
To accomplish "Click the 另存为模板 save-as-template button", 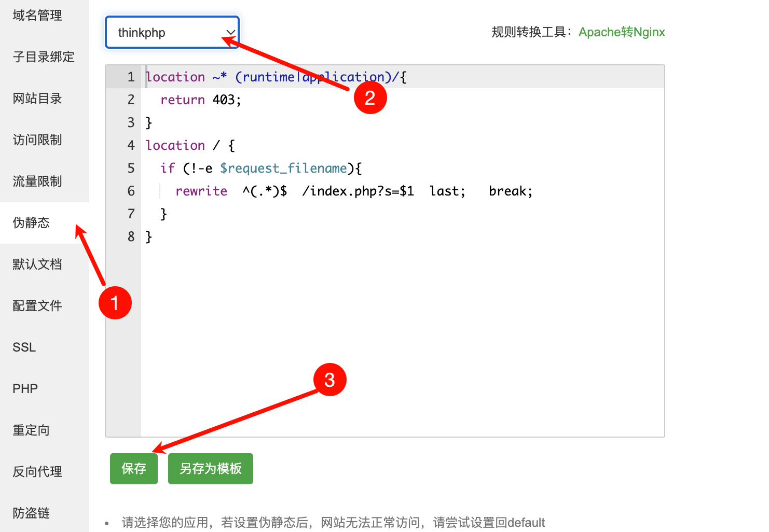I will pyautogui.click(x=210, y=468).
